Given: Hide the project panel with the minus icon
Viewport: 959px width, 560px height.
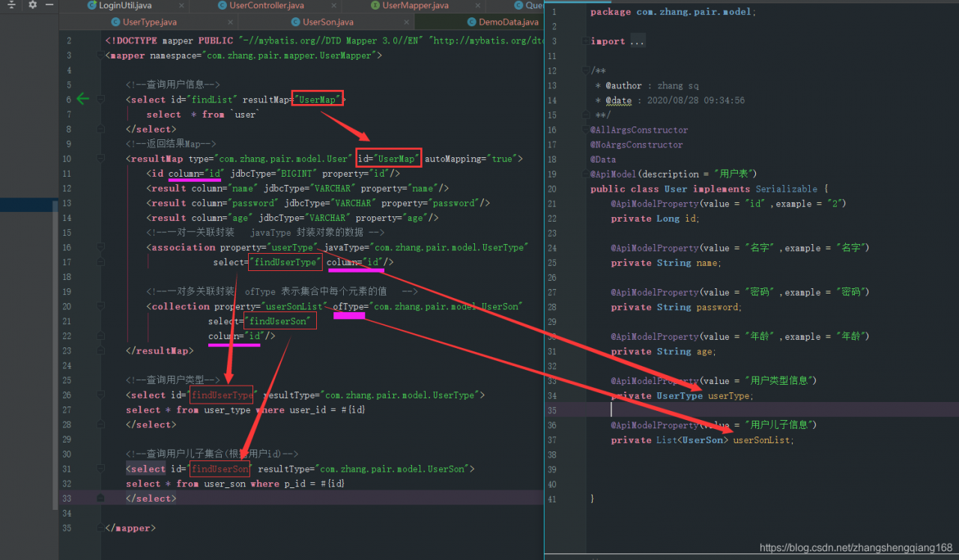Looking at the screenshot, I should point(49,5).
